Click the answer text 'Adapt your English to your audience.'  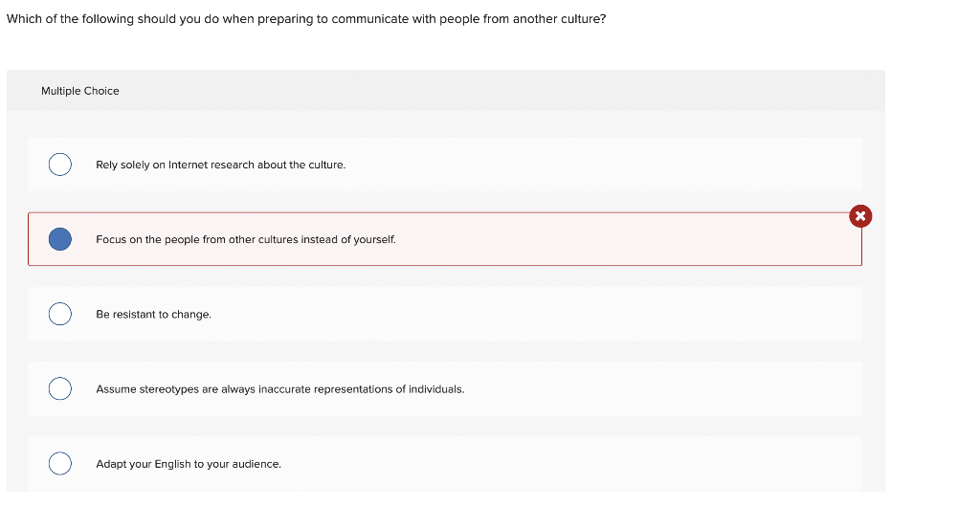click(189, 464)
